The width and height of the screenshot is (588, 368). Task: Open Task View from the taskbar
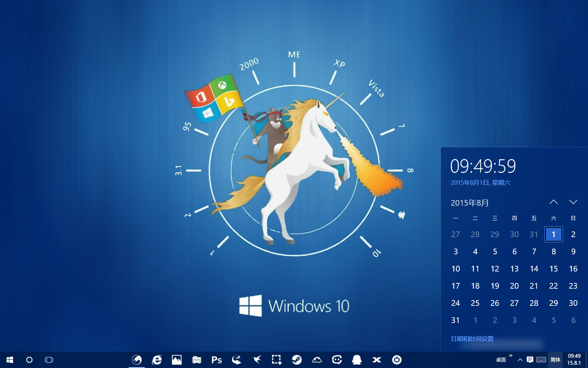pos(49,360)
